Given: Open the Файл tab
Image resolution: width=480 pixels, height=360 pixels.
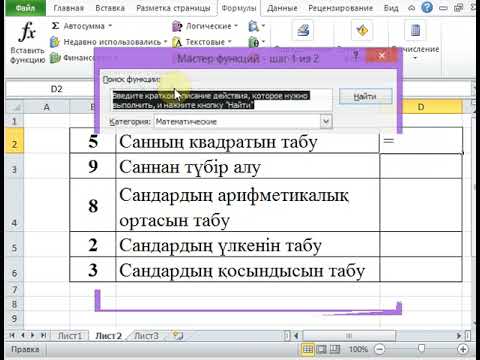Looking at the screenshot, I should point(25,8).
